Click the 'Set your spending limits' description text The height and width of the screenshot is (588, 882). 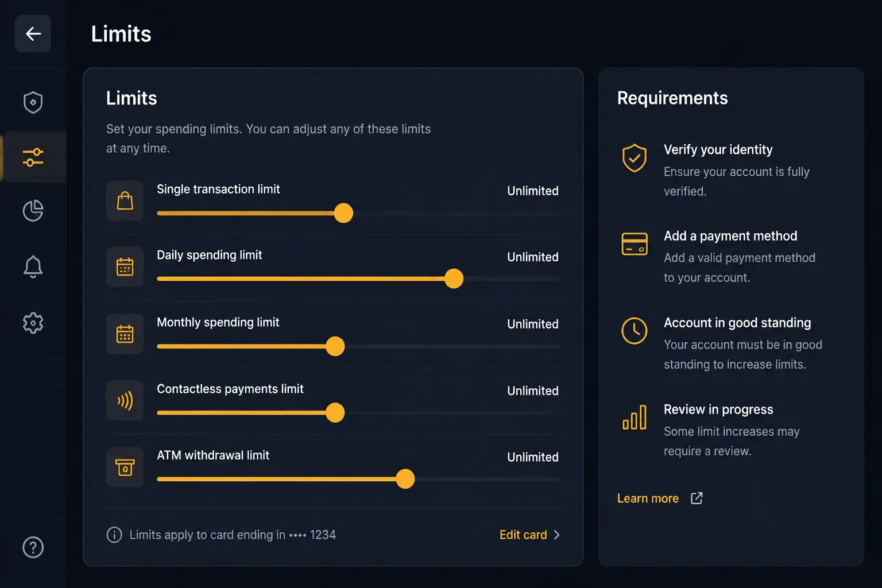tap(268, 138)
